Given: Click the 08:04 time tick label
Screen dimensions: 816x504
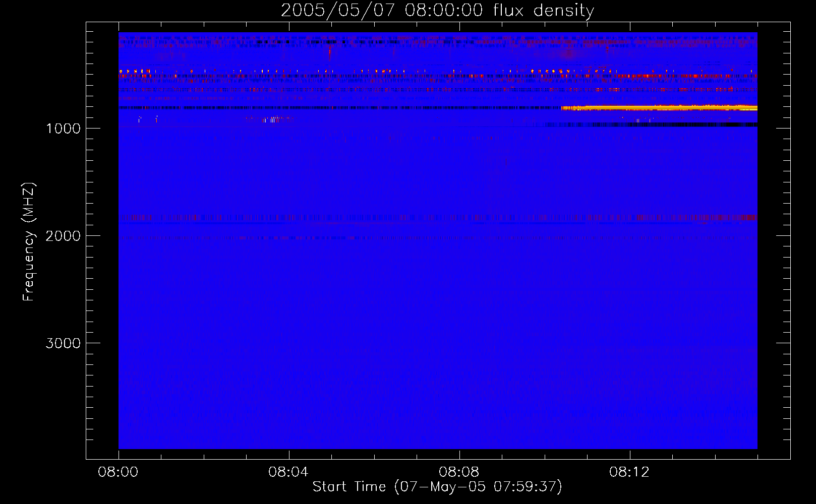Looking at the screenshot, I should (x=288, y=472).
